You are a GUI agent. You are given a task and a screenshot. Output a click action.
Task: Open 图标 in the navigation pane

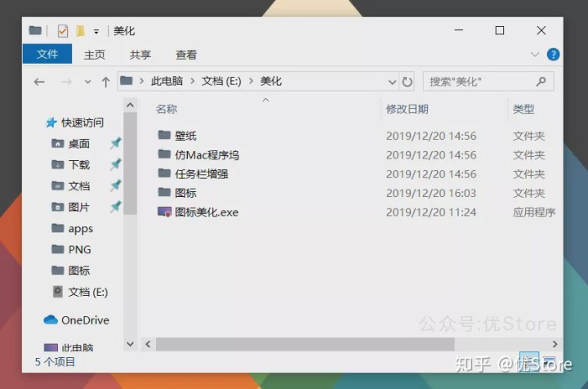tap(78, 271)
